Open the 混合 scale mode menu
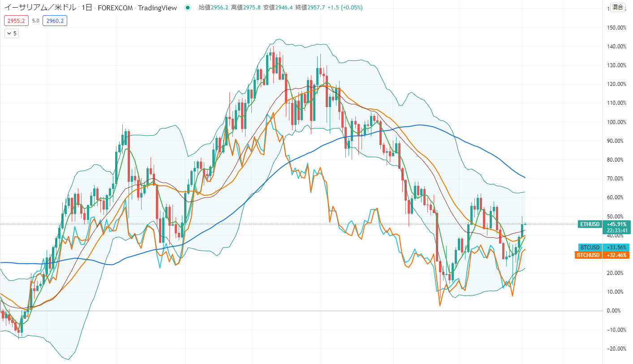This screenshot has height=364, width=633. pyautogui.click(x=618, y=7)
